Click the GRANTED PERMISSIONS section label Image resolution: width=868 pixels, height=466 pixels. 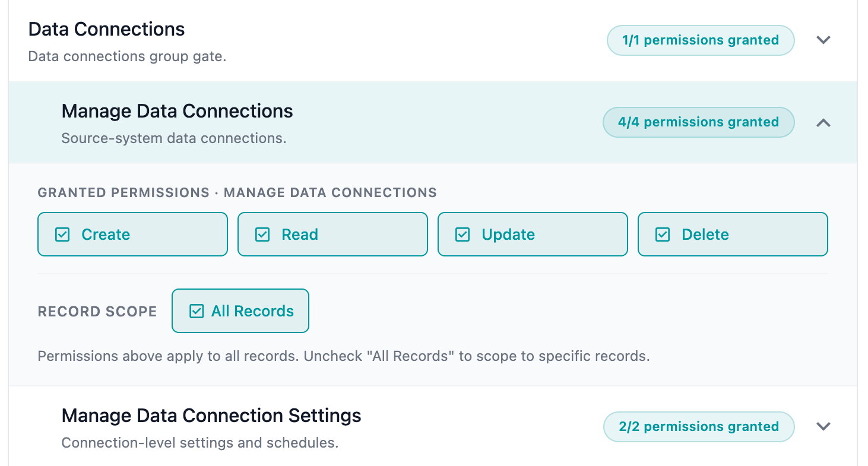[x=237, y=193]
